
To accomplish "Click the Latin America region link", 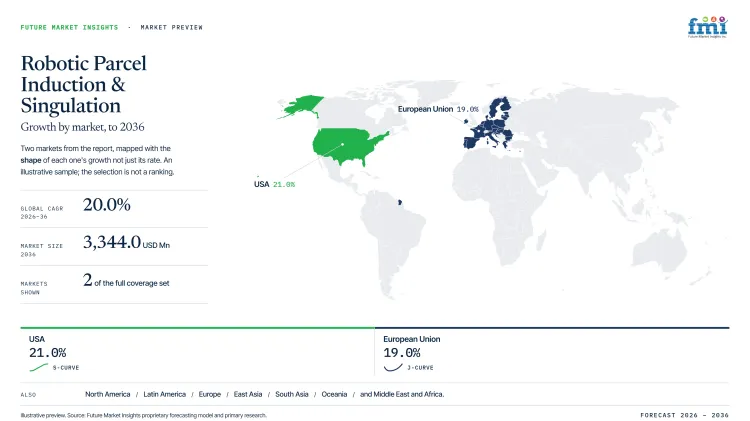I will coord(165,394).
